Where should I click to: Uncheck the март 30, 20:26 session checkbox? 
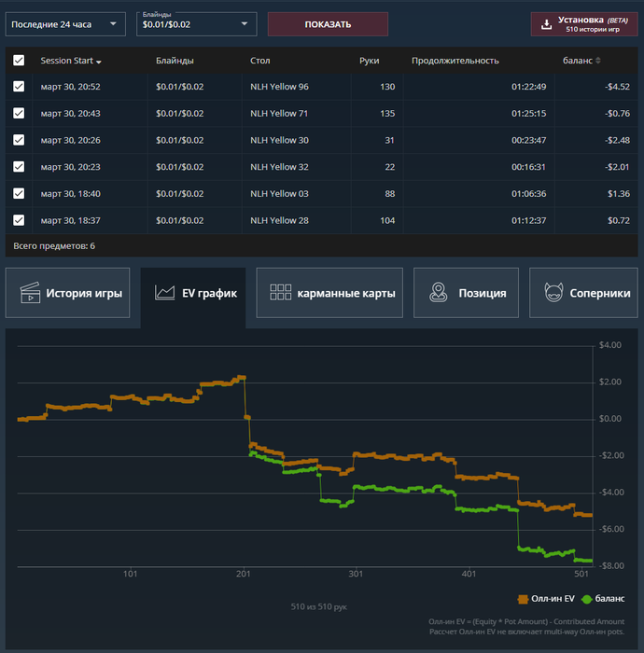19,140
